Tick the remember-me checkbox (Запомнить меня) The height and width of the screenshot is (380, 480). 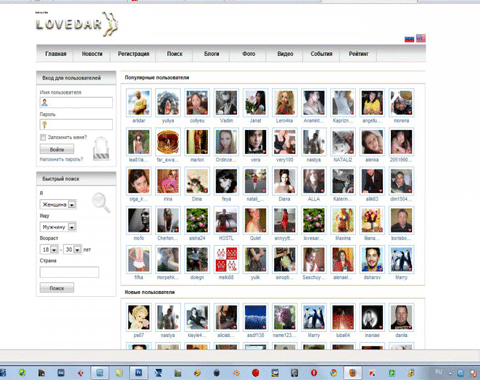[x=43, y=137]
